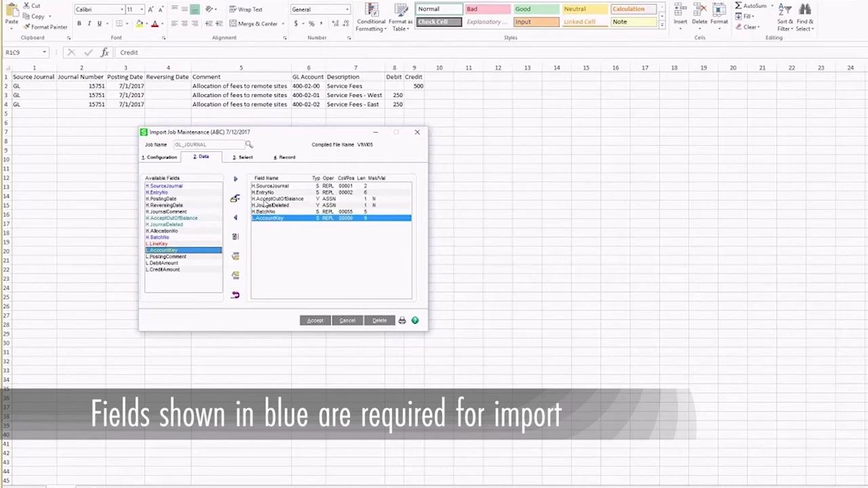Open the font size dropdown
Image resolution: width=868 pixels, height=488 pixels.
coord(141,9)
